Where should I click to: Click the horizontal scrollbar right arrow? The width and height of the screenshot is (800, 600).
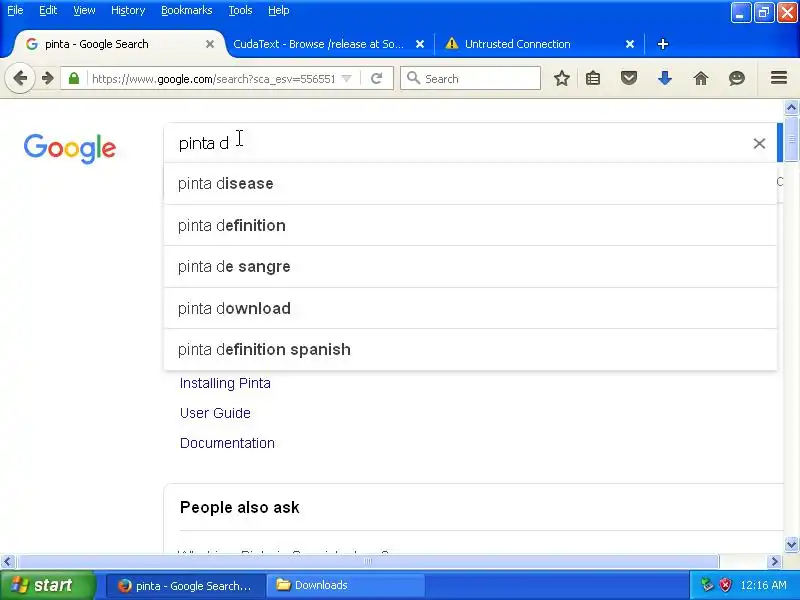pyautogui.click(x=775, y=562)
